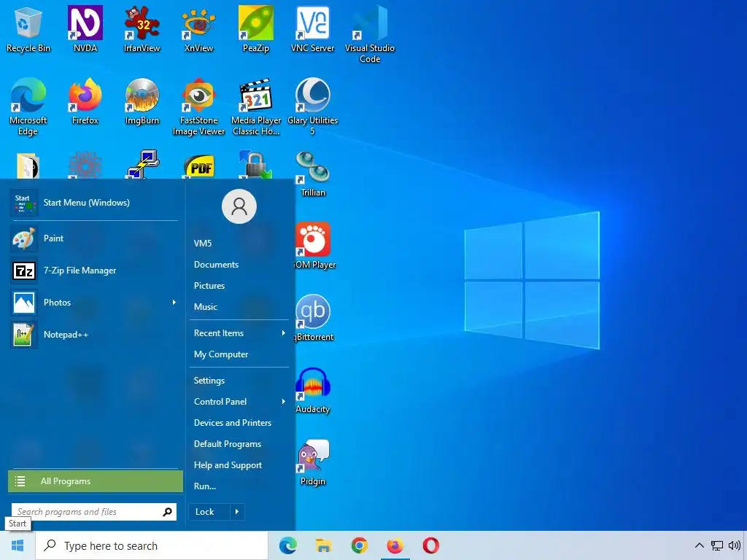Launch the Glary Utilities 5 desktop shortcut
Viewport: 747px width, 560px height.
pos(312,106)
